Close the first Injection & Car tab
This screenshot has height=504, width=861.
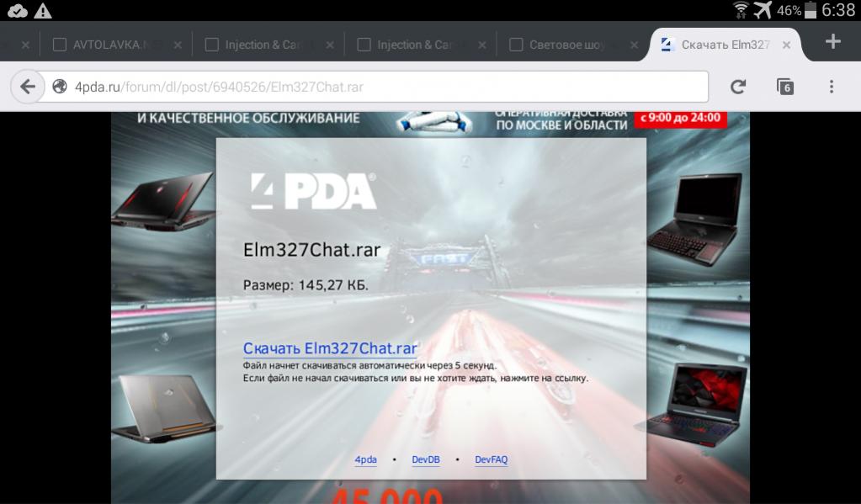pyautogui.click(x=329, y=45)
